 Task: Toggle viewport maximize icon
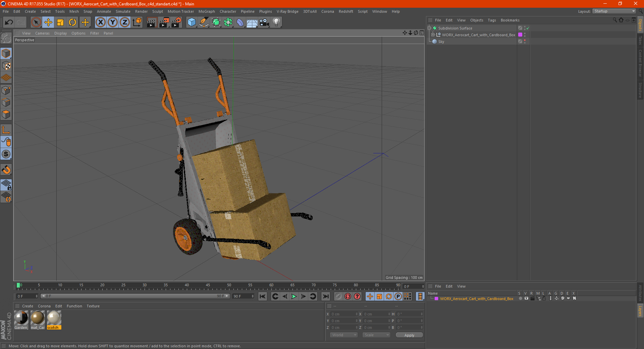point(422,33)
